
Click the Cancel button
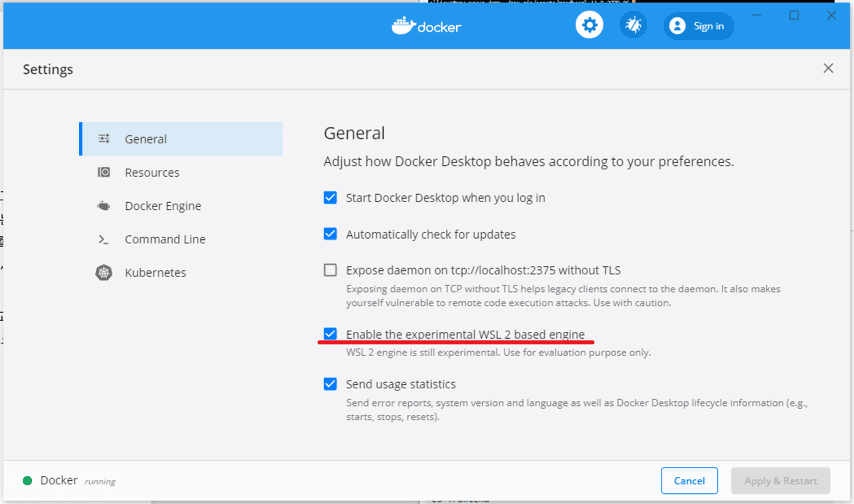tap(689, 481)
